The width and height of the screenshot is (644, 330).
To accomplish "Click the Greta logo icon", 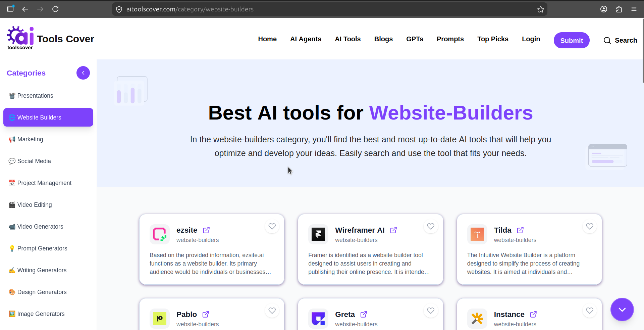I will click(318, 319).
